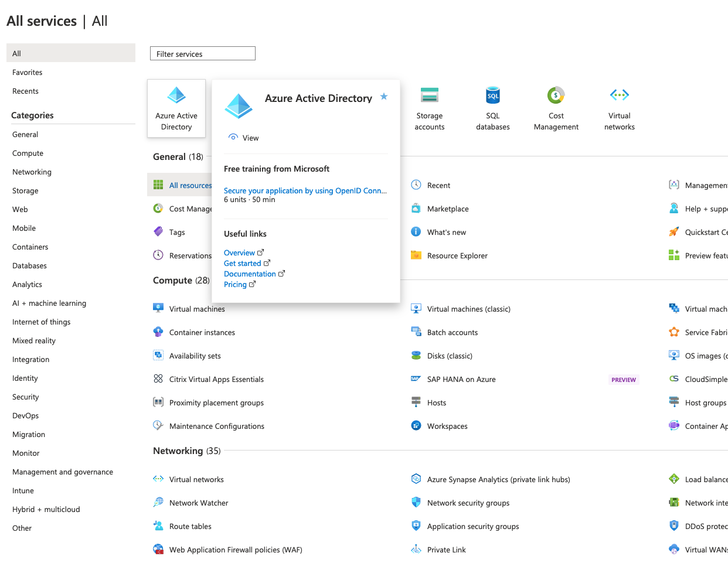Favorite Azure Active Directory with the star

pyautogui.click(x=384, y=96)
